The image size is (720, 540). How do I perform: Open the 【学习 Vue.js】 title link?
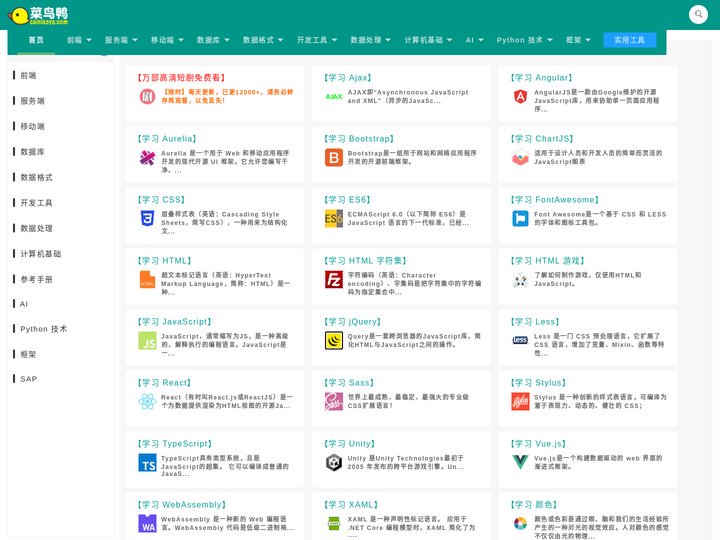[538, 444]
